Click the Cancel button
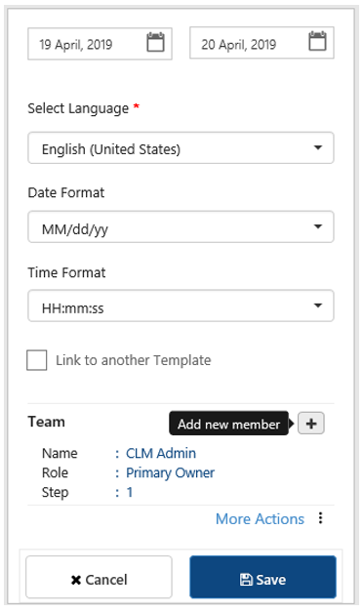The width and height of the screenshot is (364, 612). click(x=100, y=577)
